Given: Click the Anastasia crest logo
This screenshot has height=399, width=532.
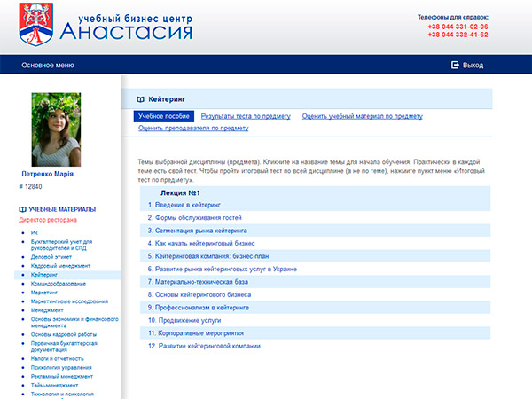Looking at the screenshot, I should [37, 24].
